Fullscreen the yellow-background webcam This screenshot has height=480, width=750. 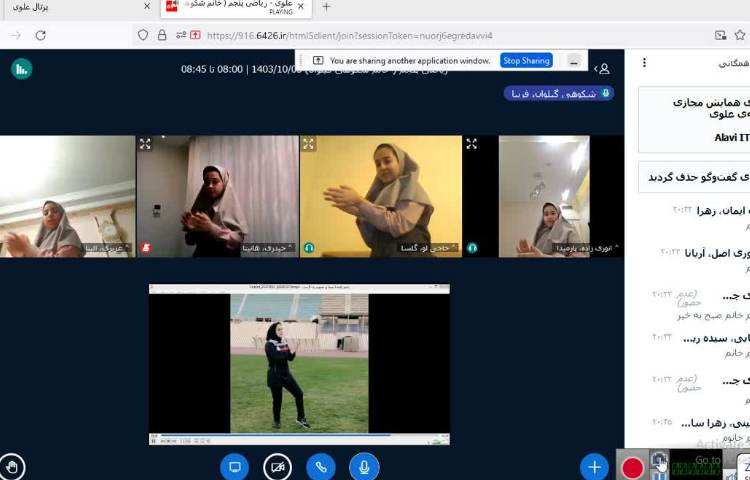coord(309,143)
